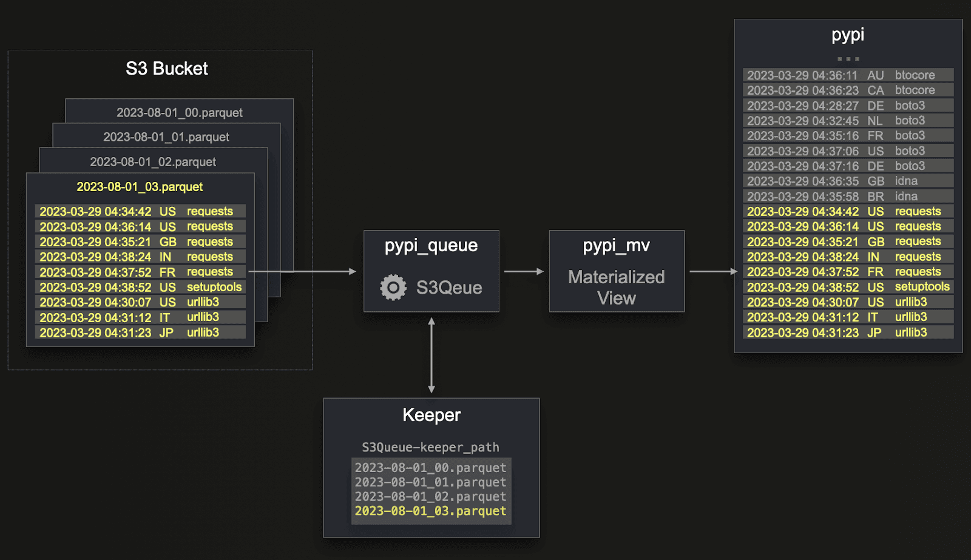Click the highlighted 2023-08-01_03.parquet file title
Viewport: 971px width, 560px height.
pyautogui.click(x=140, y=187)
